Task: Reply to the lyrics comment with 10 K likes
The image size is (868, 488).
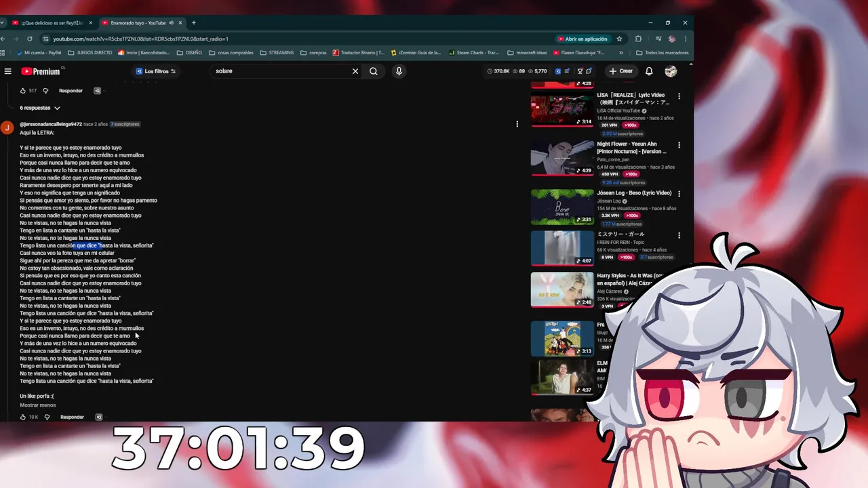Action: point(72,417)
